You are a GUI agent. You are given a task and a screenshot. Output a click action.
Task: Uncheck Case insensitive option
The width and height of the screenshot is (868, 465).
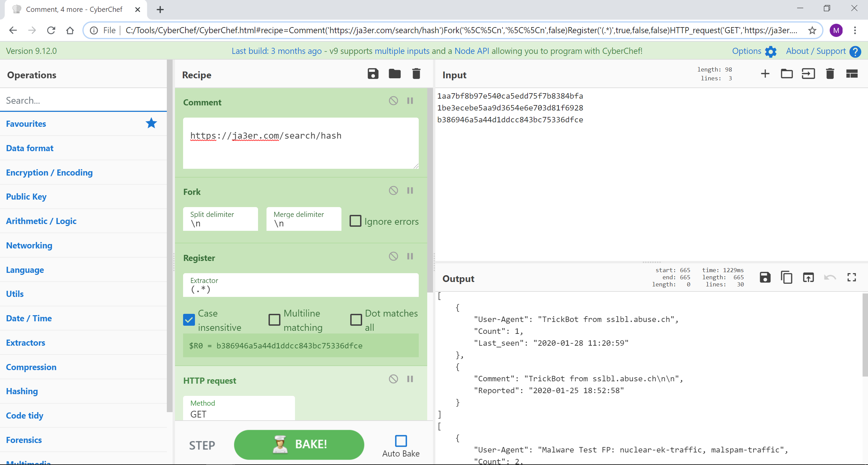coord(189,320)
